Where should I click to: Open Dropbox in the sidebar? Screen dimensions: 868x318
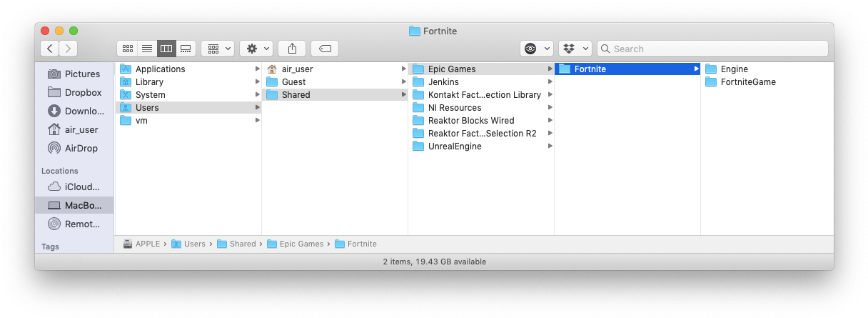click(x=74, y=92)
